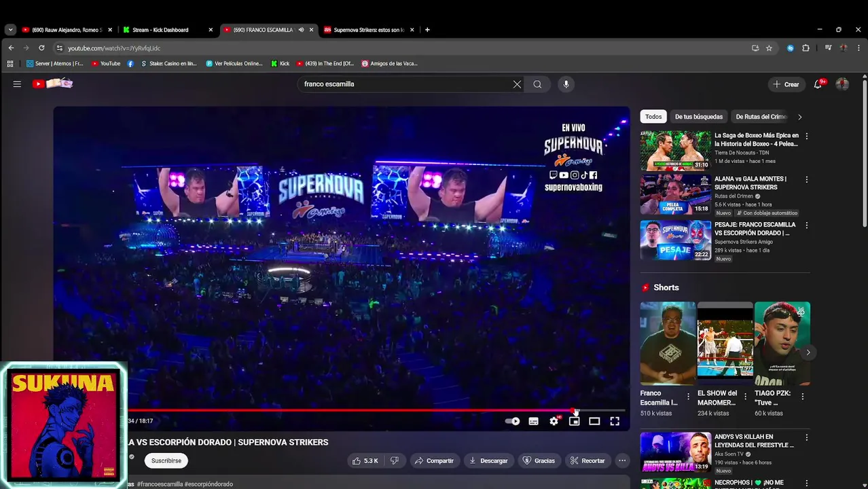Open the YouTube account avatar menu
Image resolution: width=868 pixels, height=489 pixels.
(842, 84)
